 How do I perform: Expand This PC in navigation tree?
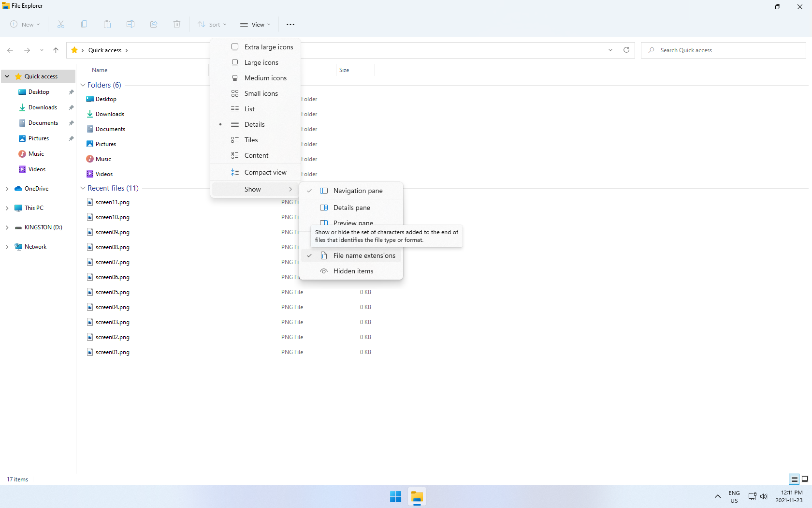click(7, 208)
